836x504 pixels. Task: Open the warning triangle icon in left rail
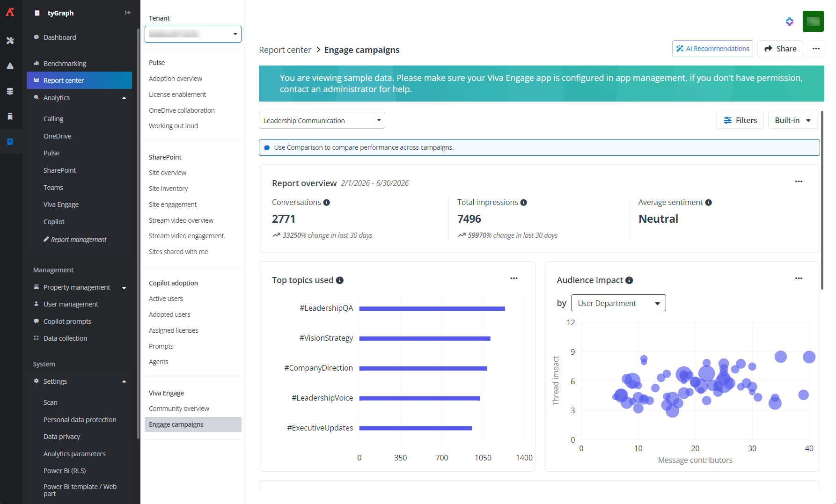[10, 66]
